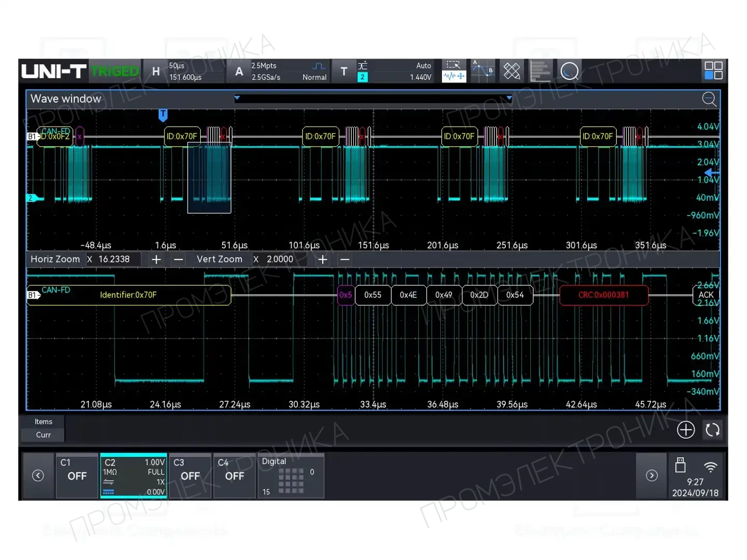
Task: Decrease Vert Zoom with minus button
Action: coord(345,259)
